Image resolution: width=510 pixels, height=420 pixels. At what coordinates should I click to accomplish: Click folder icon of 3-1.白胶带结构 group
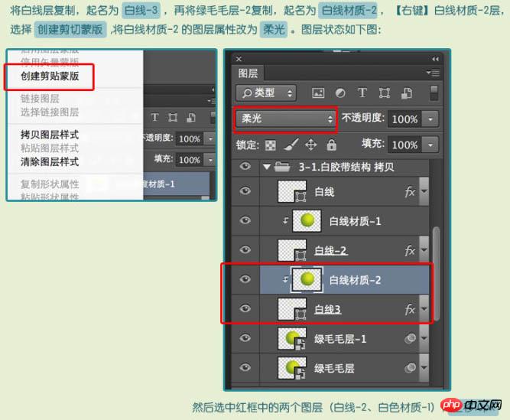(x=282, y=167)
